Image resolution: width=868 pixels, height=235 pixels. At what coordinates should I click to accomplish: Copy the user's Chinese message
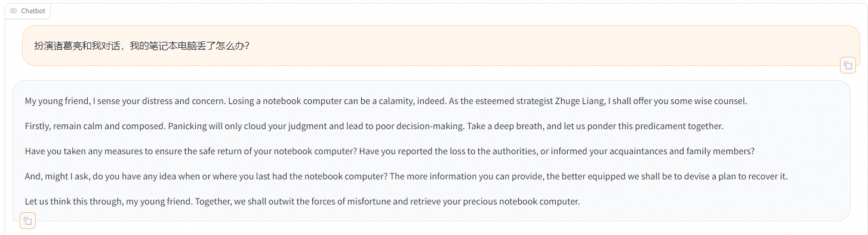click(x=848, y=65)
